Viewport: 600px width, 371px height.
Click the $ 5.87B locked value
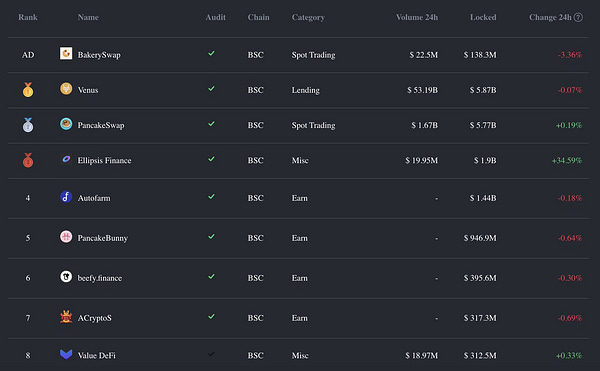pos(483,90)
